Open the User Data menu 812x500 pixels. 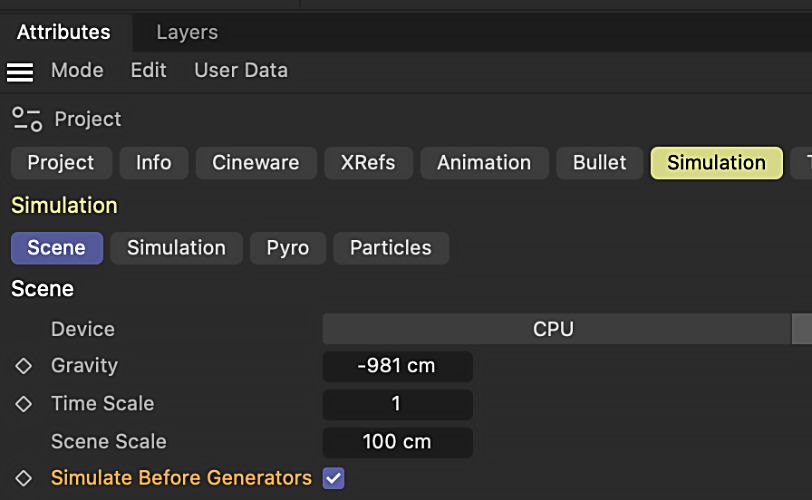click(x=241, y=70)
